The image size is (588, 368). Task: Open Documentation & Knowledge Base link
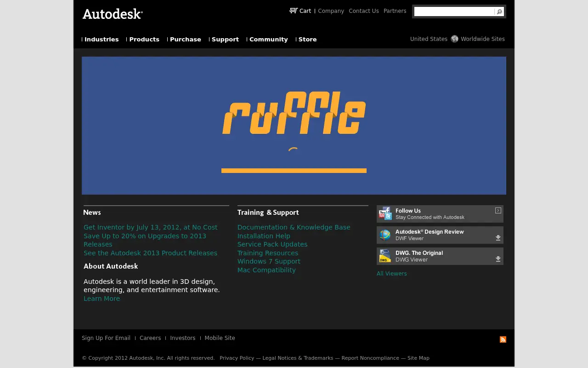[x=294, y=227]
